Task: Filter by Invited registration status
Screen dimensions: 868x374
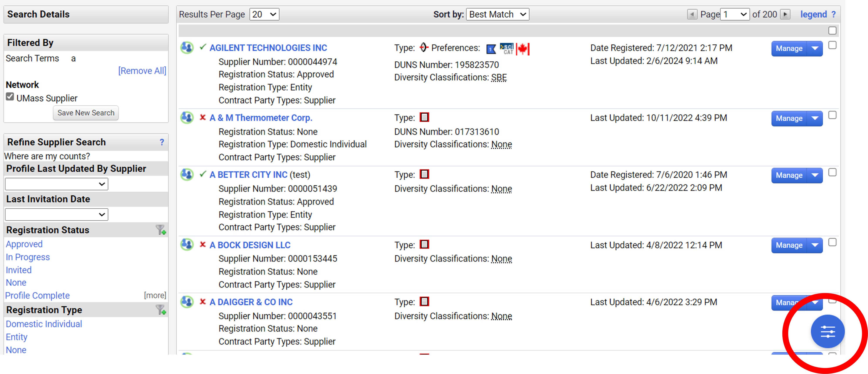Action: 19,270
